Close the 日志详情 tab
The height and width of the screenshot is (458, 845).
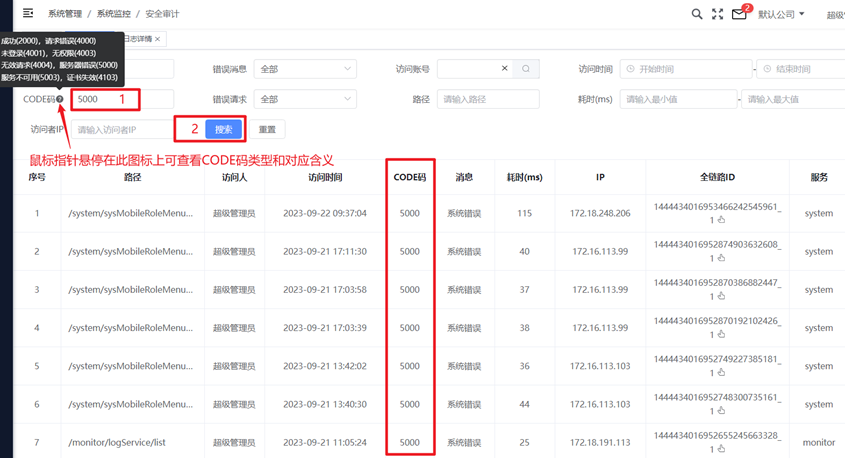[x=157, y=39]
